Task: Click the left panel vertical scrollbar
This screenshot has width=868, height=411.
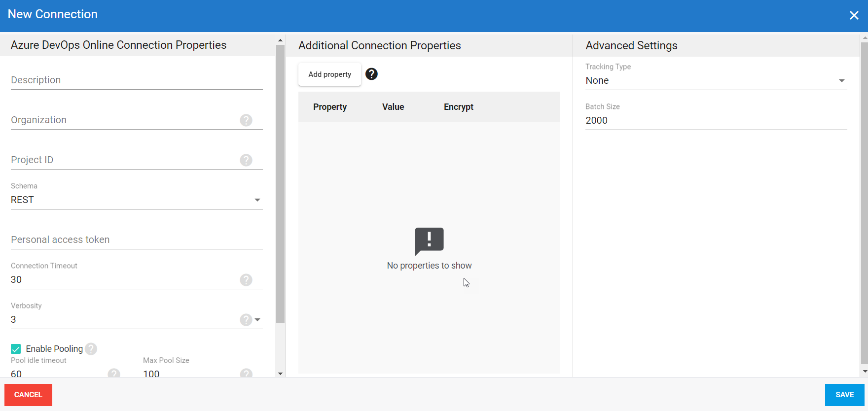Action: 280,183
